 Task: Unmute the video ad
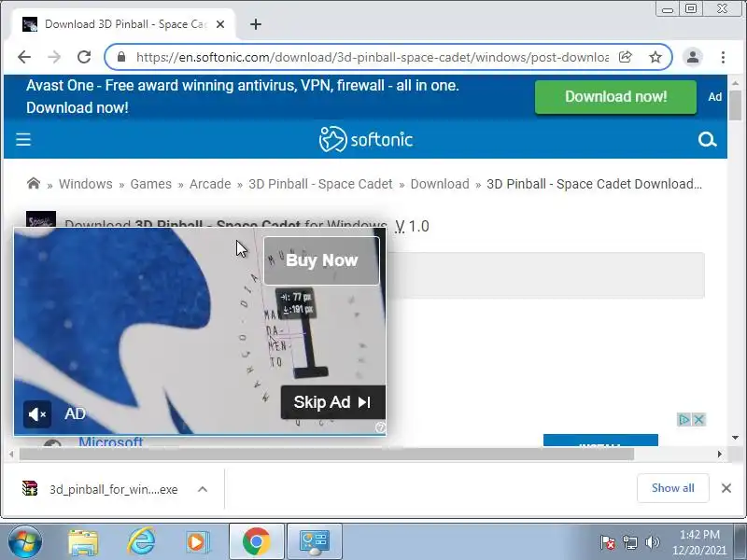pos(37,414)
